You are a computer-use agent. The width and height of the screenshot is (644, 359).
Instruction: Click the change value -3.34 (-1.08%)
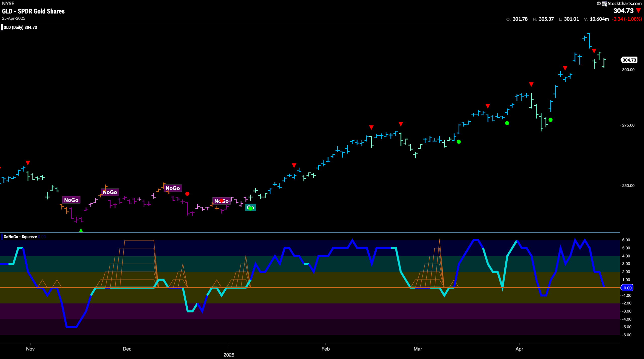[627, 19]
